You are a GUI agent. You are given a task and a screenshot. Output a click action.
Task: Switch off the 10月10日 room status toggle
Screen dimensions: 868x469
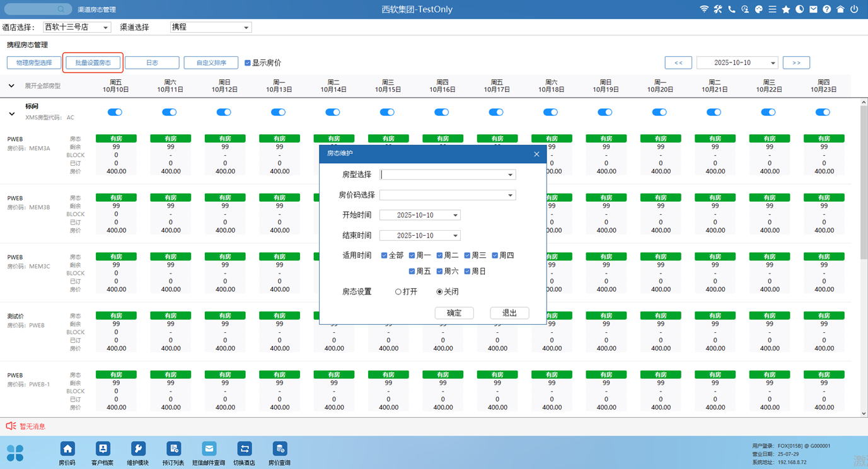pyautogui.click(x=115, y=112)
